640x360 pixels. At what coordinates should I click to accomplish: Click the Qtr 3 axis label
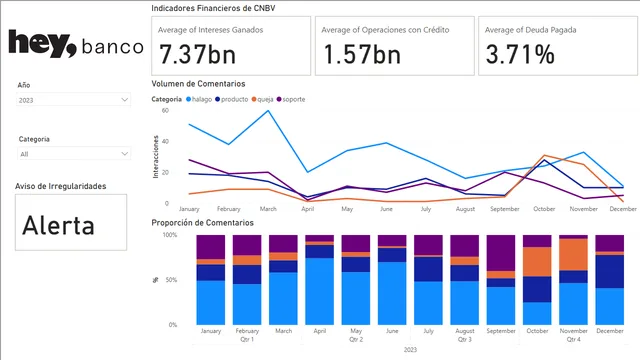pyautogui.click(x=464, y=339)
